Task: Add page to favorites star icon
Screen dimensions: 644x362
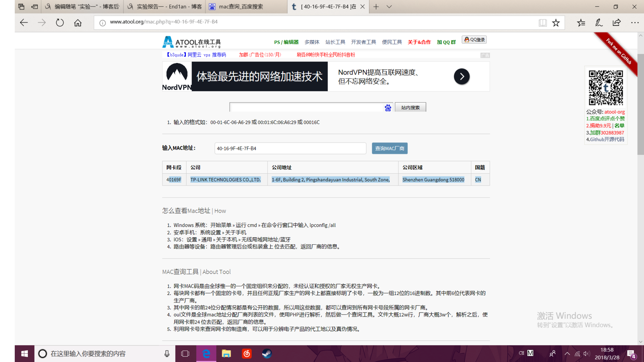Action: [556, 23]
